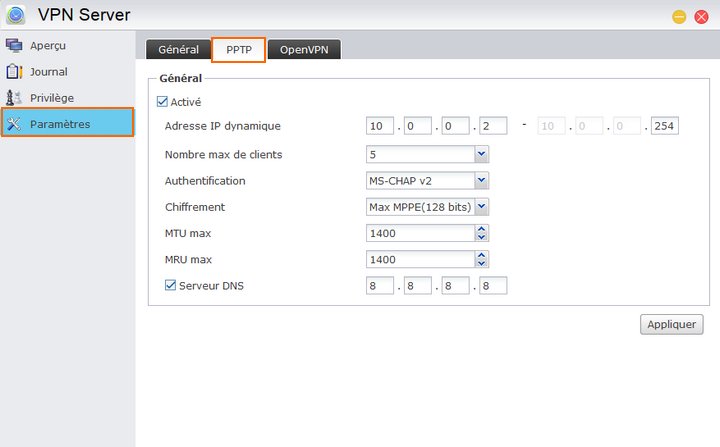Viewport: 720px width, 447px height.
Task: Click the third DNS server octet field
Action: tap(455, 286)
